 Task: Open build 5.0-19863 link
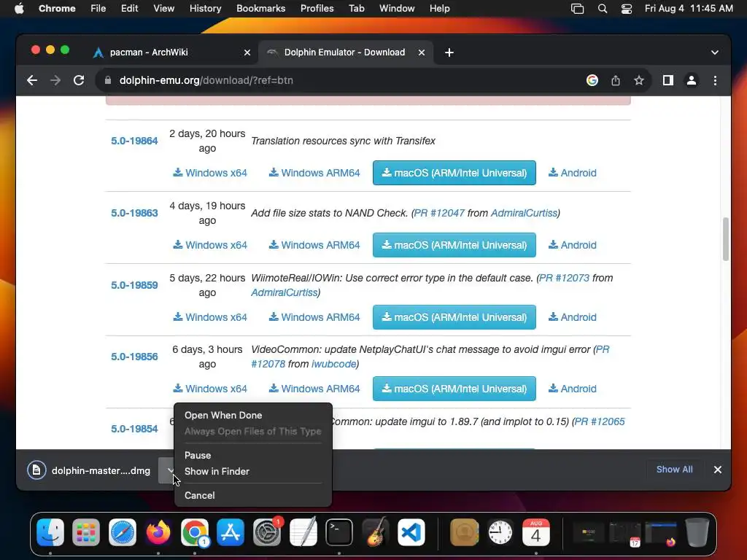(x=134, y=213)
